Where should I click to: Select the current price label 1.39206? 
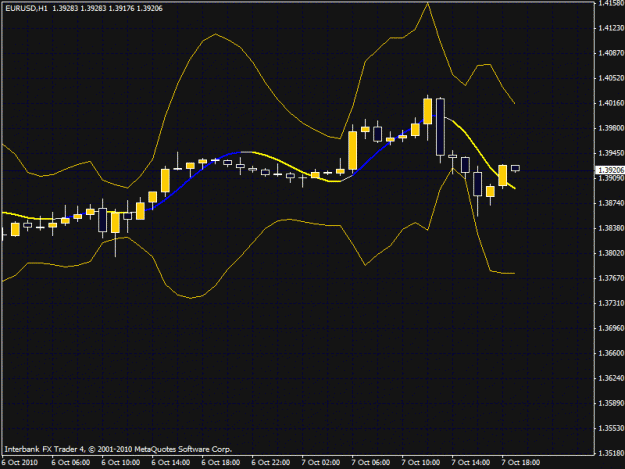pyautogui.click(x=610, y=170)
